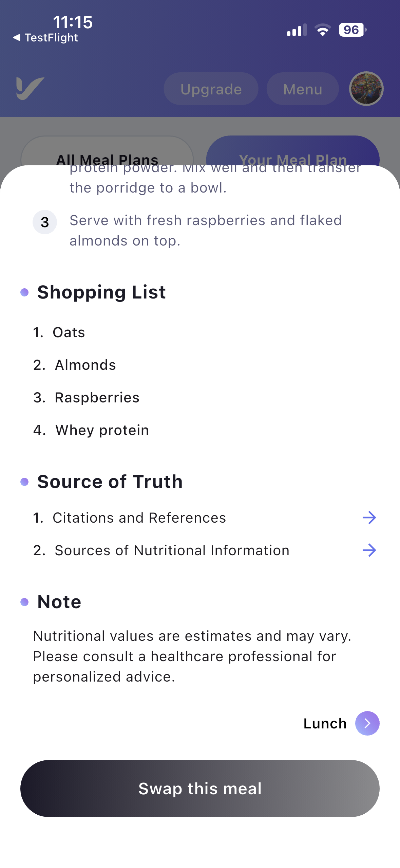Tap the battery indicator in status bar
This screenshot has height=868, width=400.
[353, 30]
